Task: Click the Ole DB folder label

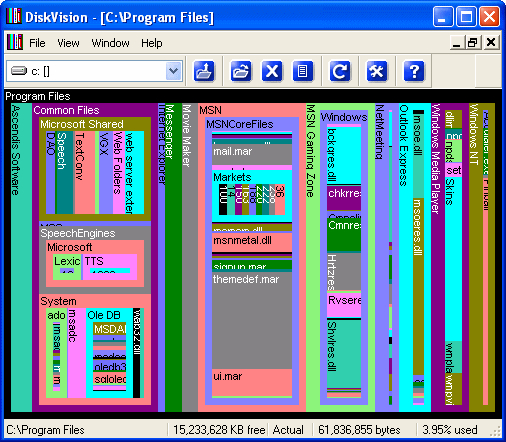Action: [x=104, y=315]
